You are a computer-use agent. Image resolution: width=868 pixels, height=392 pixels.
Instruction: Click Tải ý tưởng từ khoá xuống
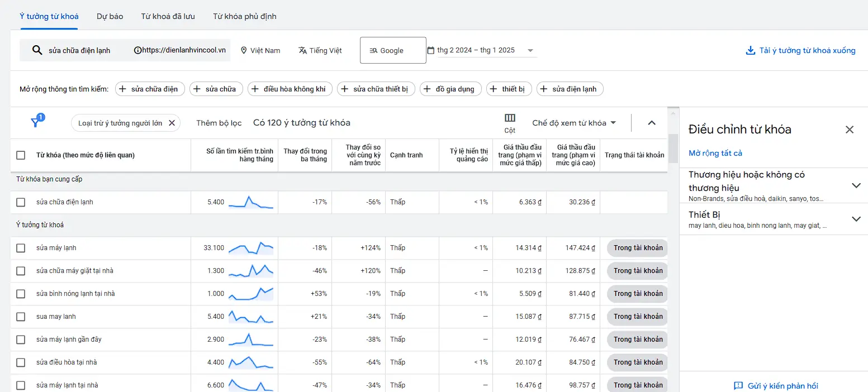coord(800,50)
